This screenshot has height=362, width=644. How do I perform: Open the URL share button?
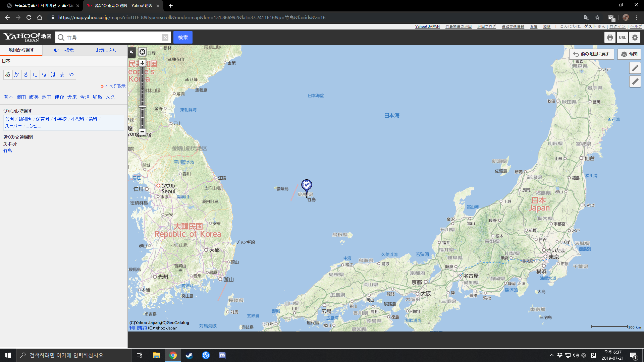click(x=622, y=38)
